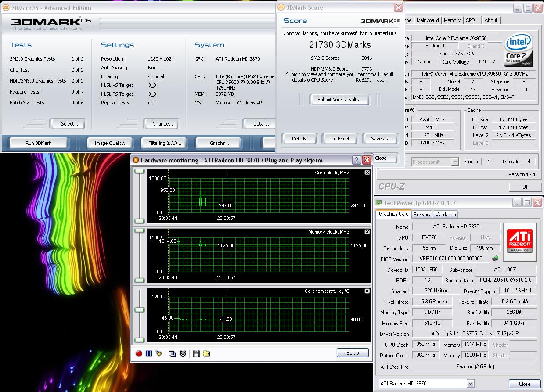544x392 pixels.
Task: Pause hardware monitoring with the pause icon
Action: click(x=149, y=353)
